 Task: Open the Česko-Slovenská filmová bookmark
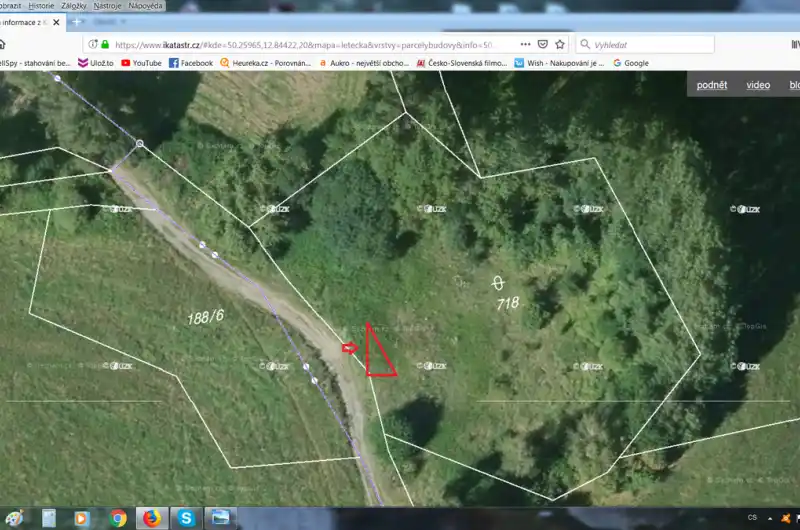[462, 63]
